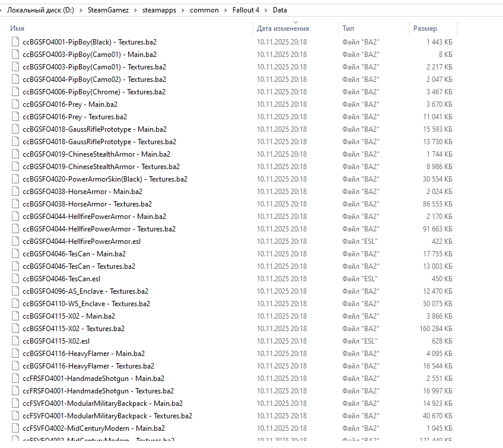Select ccFSVFO4001-ModularMilitaryBackpack - Main.ba2 file

point(103,403)
